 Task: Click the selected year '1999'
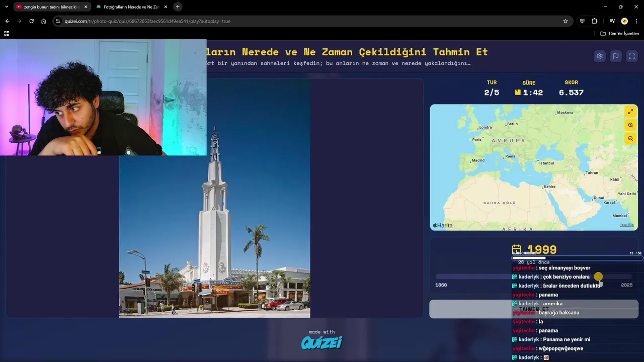(x=541, y=249)
